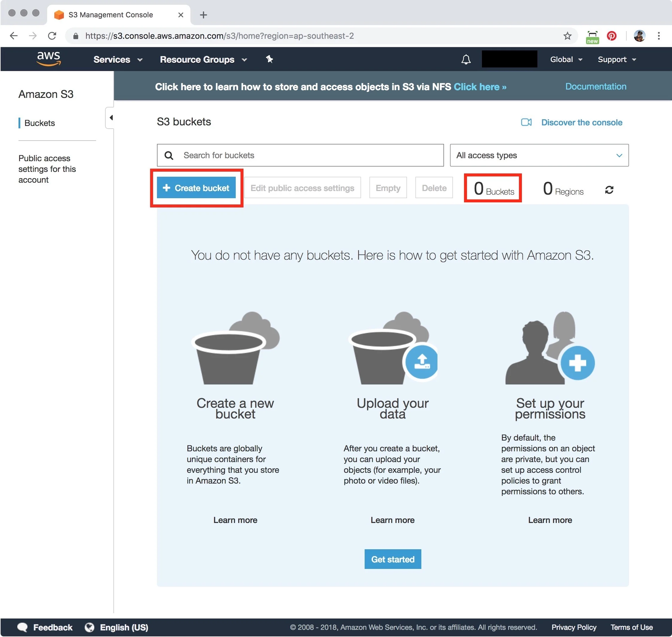The width and height of the screenshot is (672, 637).
Task: Click the '0 Buckets' counter
Action: pyautogui.click(x=494, y=189)
